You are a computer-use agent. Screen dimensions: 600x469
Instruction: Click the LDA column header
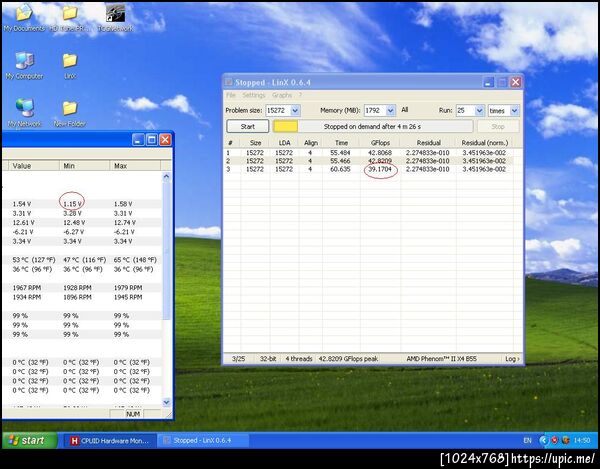(284, 143)
